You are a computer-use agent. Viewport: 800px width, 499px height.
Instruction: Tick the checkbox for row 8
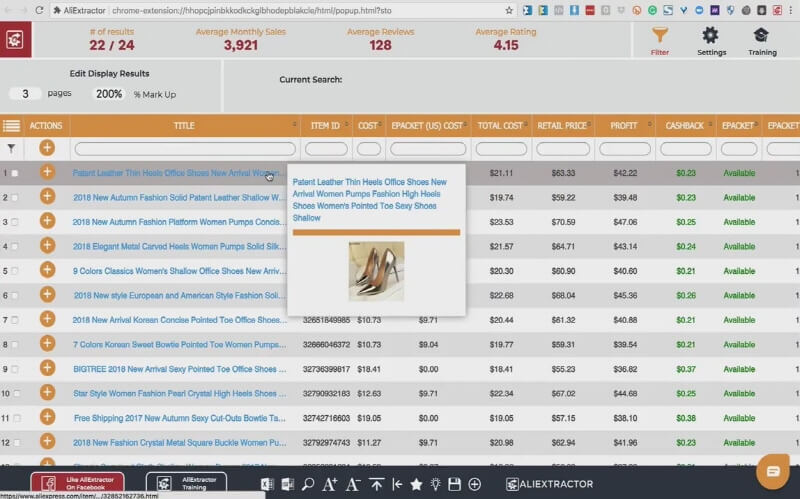15,344
